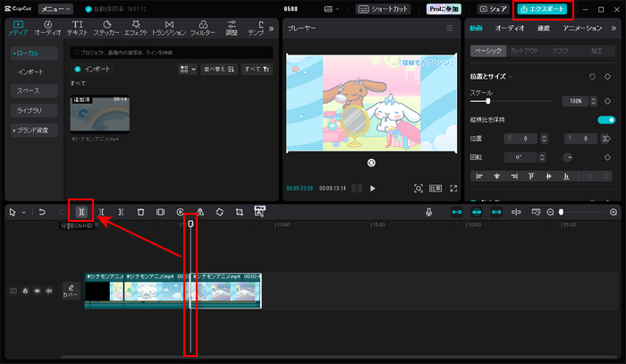Select the カットアウト sub-tab
This screenshot has width=626, height=364.
pyautogui.click(x=524, y=51)
